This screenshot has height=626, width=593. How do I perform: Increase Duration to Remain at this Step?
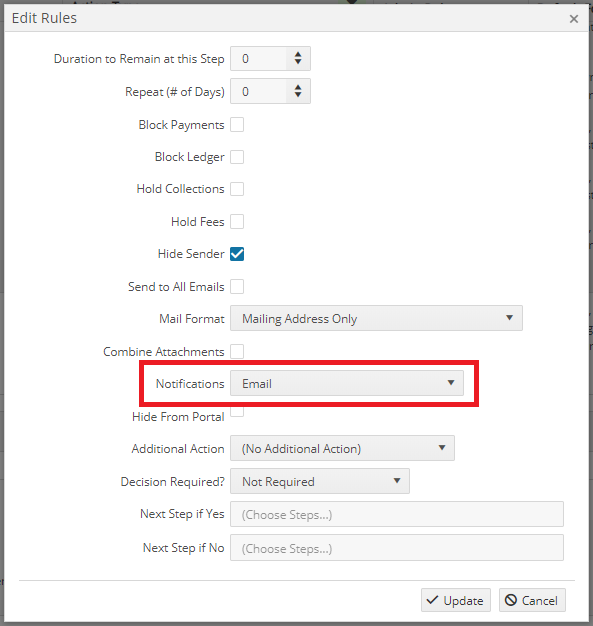298,54
